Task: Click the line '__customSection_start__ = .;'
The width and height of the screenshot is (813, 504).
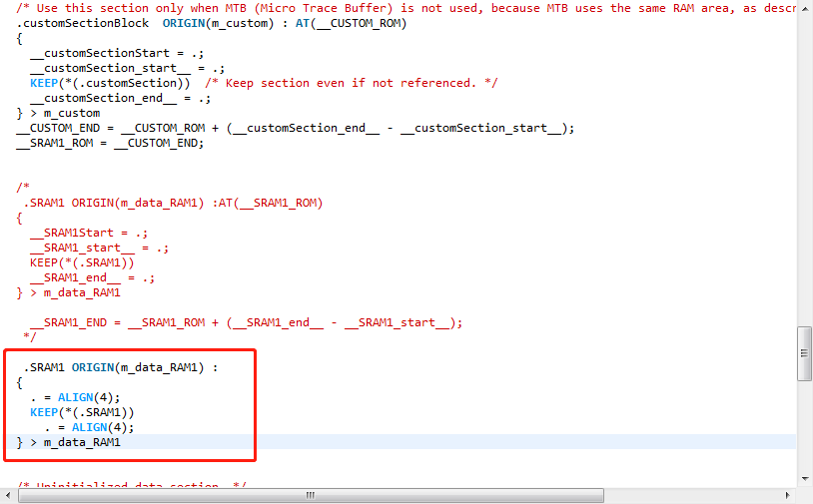Action: pos(127,69)
